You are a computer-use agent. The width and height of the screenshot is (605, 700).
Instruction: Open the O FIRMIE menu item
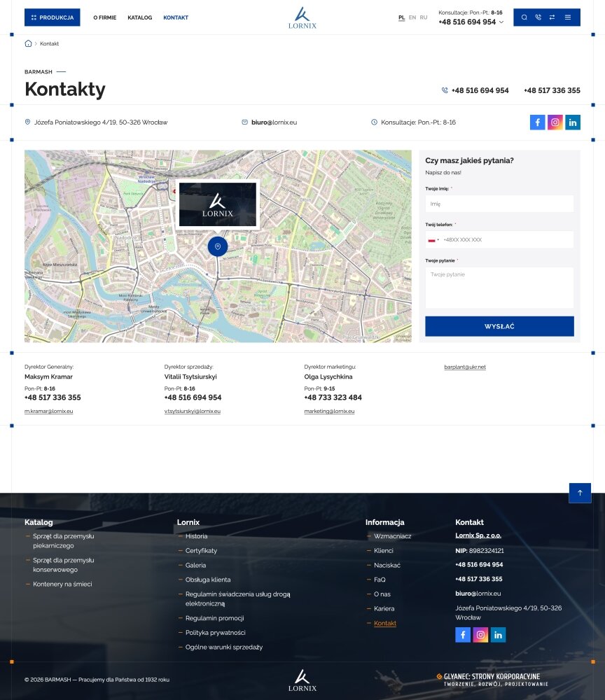[105, 18]
